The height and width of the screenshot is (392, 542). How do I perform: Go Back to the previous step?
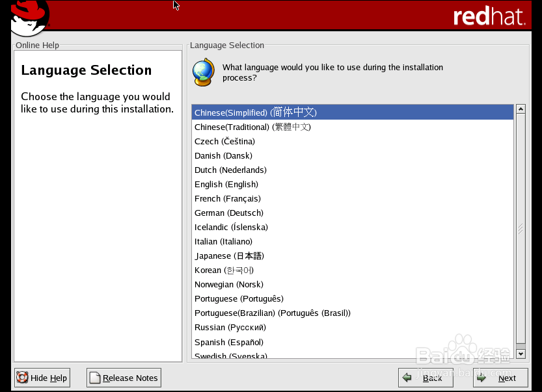426,378
